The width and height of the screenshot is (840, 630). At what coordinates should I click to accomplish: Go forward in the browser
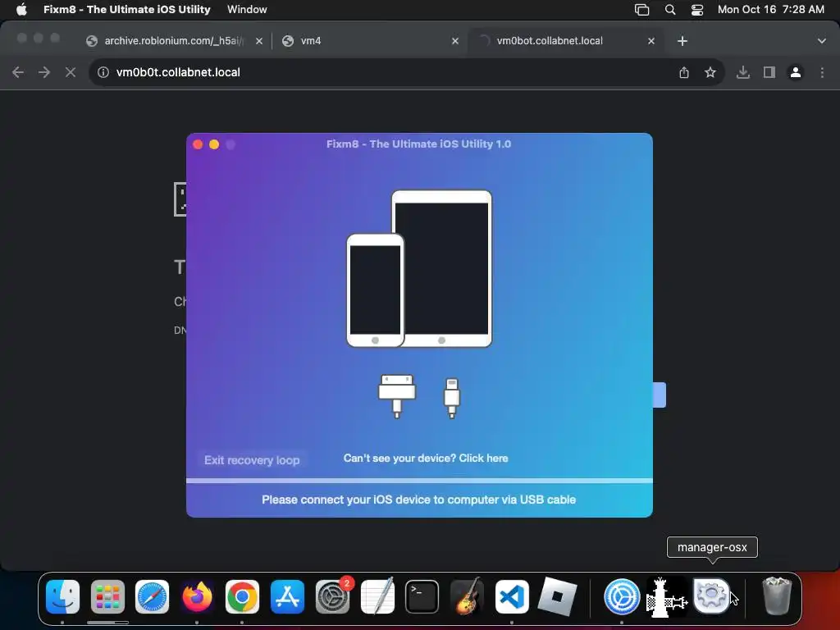coord(44,72)
